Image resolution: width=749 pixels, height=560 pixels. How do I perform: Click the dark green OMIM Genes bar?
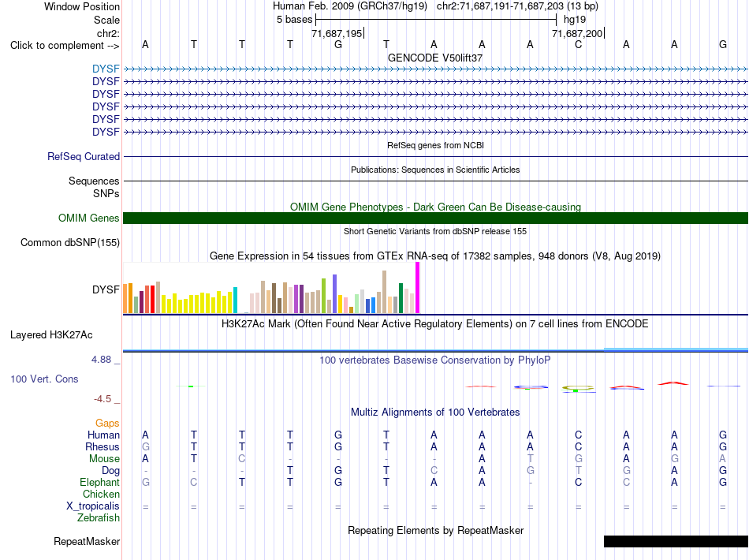pos(435,218)
